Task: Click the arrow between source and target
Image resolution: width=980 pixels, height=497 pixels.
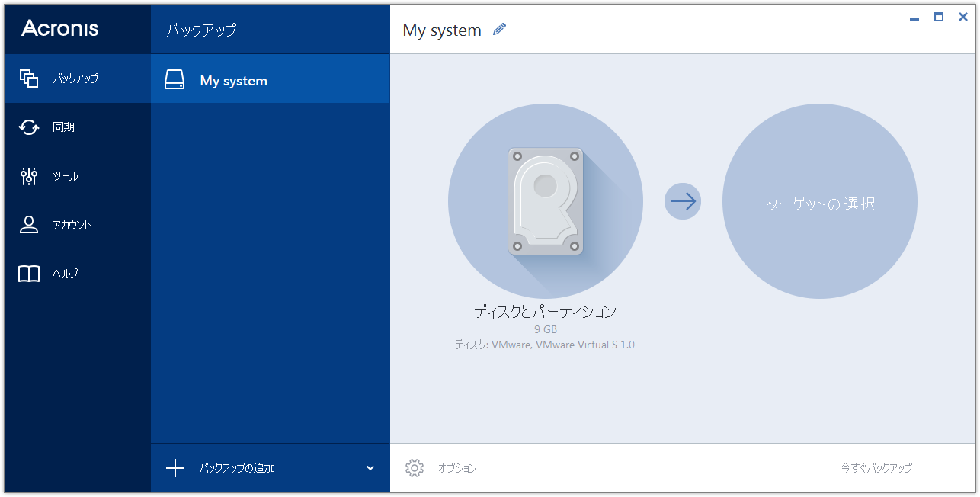Action: point(683,200)
